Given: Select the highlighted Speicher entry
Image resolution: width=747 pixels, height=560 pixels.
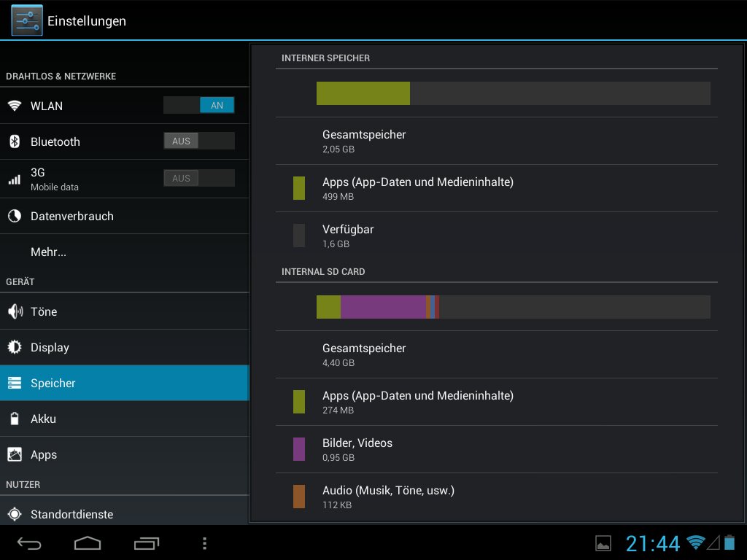Looking at the screenshot, I should [124, 383].
